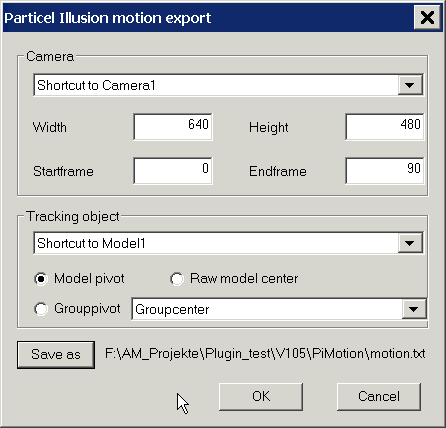The height and width of the screenshot is (428, 446).
Task: Open the Tracking object dropdown arrow
Action: (410, 243)
